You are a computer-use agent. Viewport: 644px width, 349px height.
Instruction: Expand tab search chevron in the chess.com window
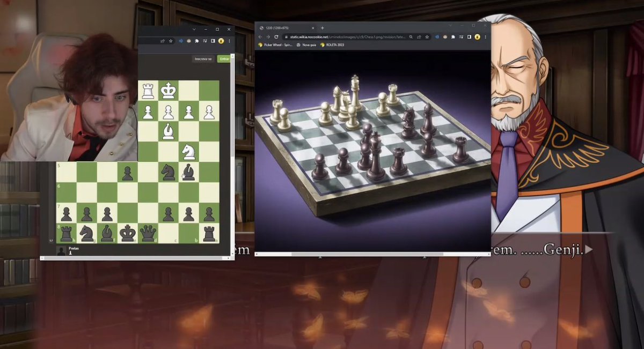point(194,29)
